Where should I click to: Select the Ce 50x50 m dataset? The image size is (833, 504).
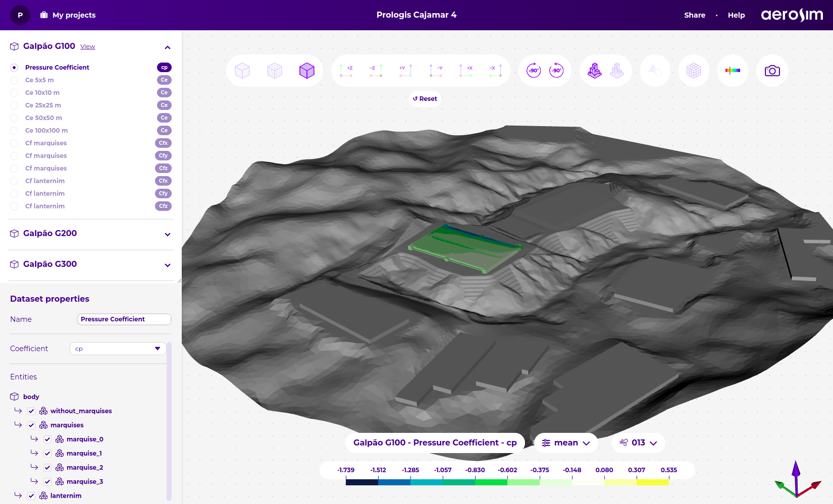(x=43, y=118)
